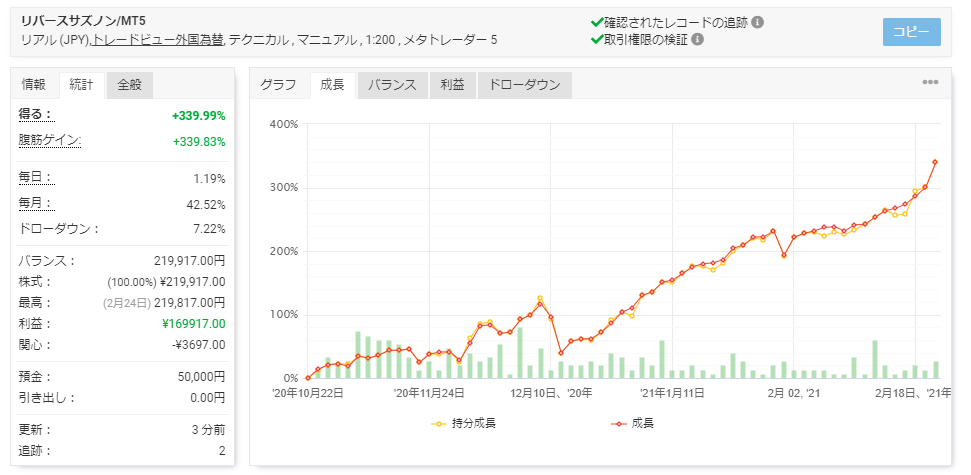Switch chart to バランス tab
971x475 pixels.
(392, 85)
